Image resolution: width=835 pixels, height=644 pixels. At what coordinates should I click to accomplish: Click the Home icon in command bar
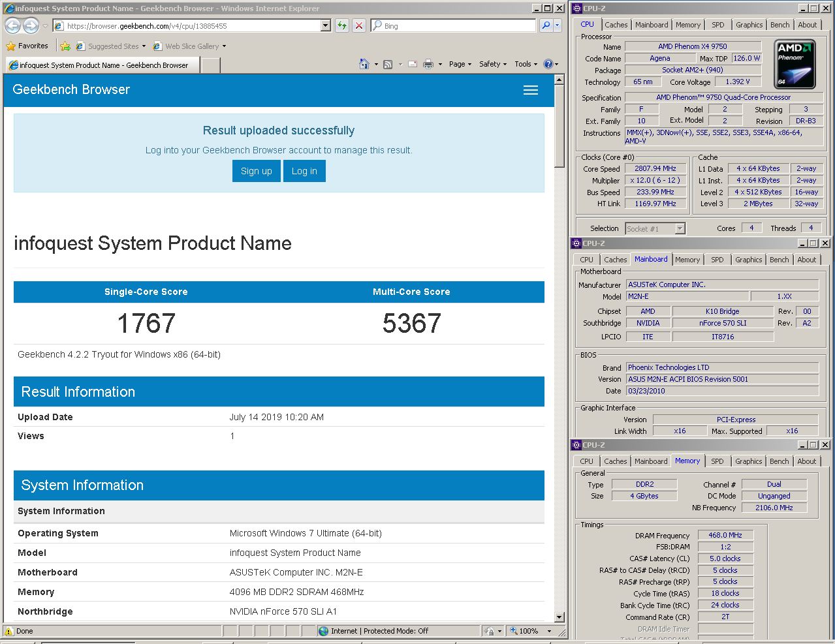pos(364,64)
